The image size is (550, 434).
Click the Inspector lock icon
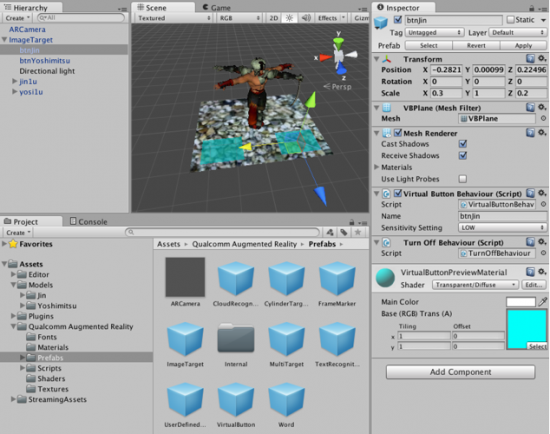pos(532,8)
